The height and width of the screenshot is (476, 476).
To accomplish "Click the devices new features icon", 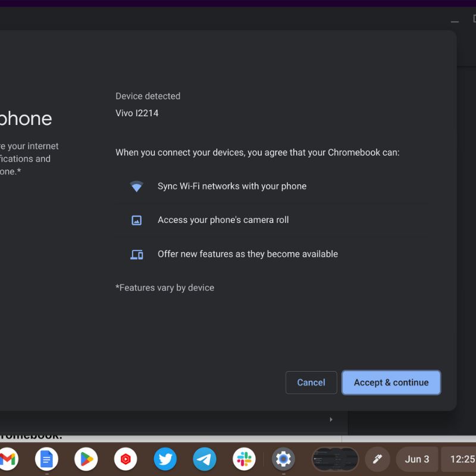I will pos(137,255).
